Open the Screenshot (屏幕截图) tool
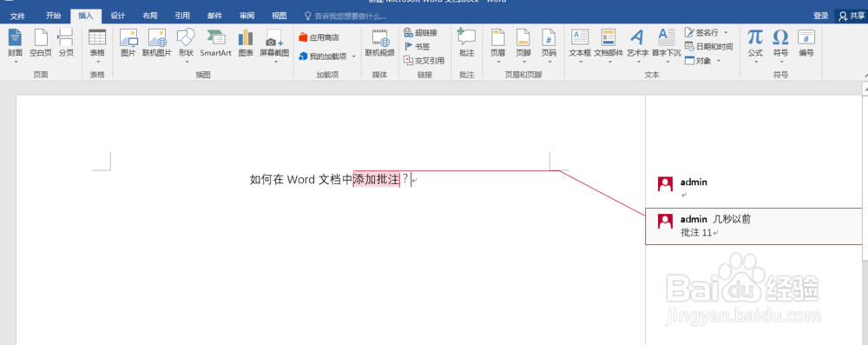The image size is (868, 345). (x=274, y=45)
